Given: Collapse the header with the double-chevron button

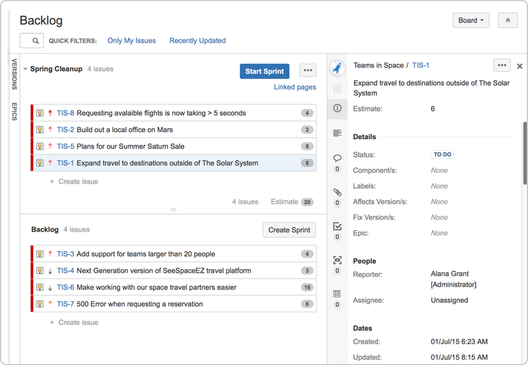Looking at the screenshot, I should (507, 20).
